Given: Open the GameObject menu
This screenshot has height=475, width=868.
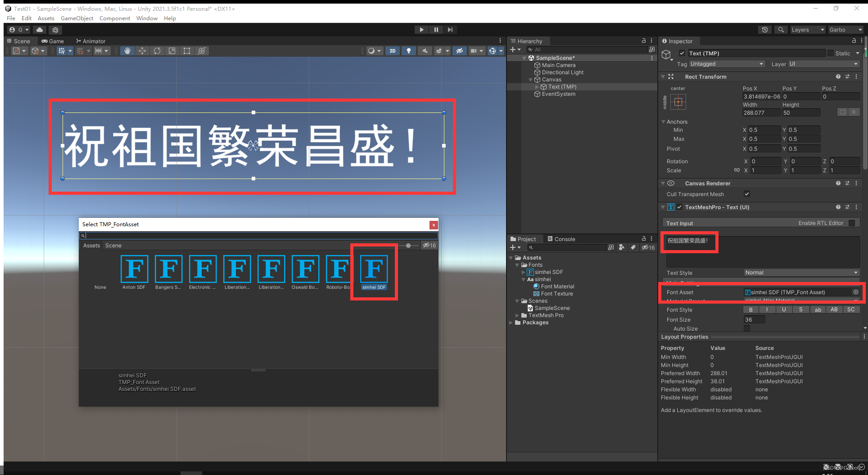Looking at the screenshot, I should pyautogui.click(x=77, y=18).
